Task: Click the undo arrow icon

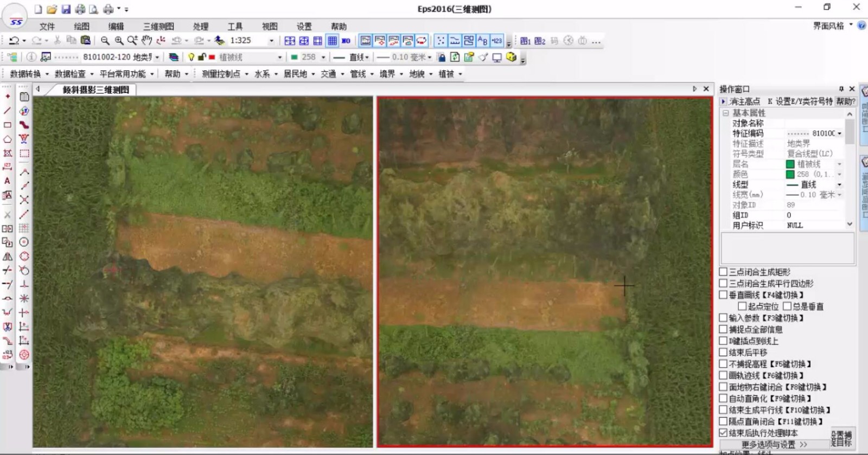Action: pos(14,41)
